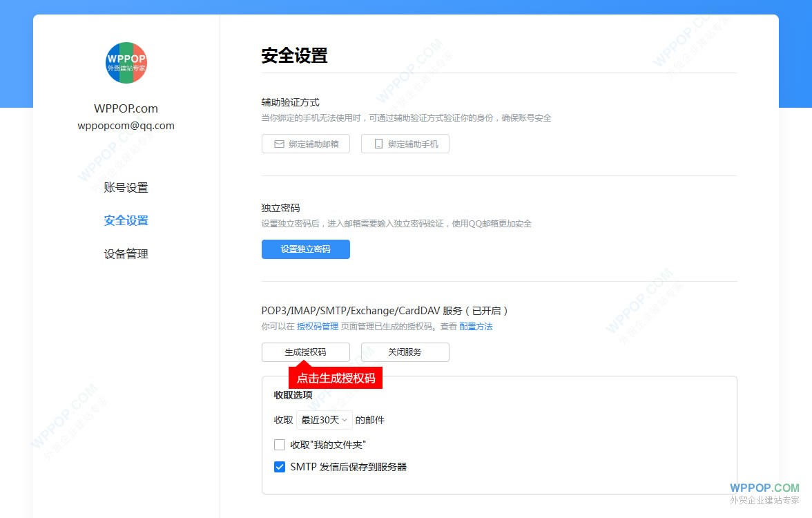Click the WPPOP circular logo at top left

[x=126, y=62]
